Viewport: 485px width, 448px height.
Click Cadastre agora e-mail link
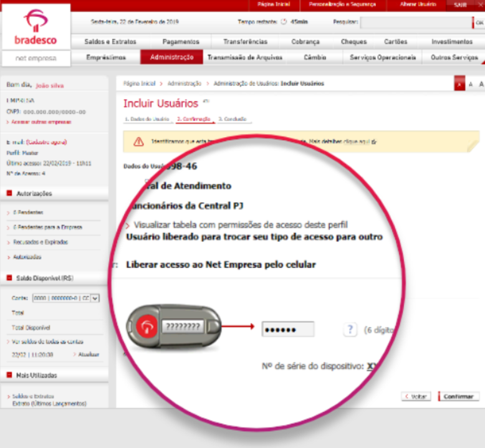(x=46, y=142)
